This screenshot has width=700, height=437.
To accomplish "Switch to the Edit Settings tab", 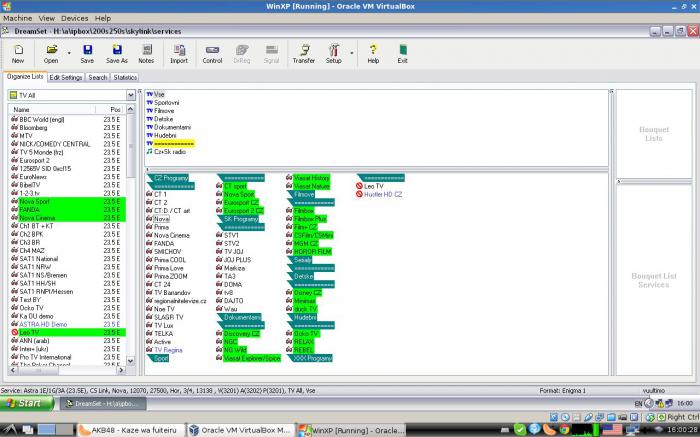I will [66, 77].
